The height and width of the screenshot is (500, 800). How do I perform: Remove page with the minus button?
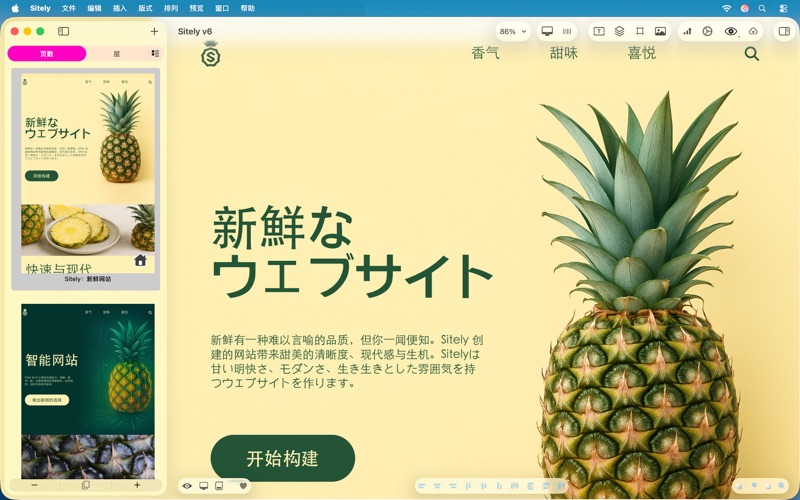[34, 485]
